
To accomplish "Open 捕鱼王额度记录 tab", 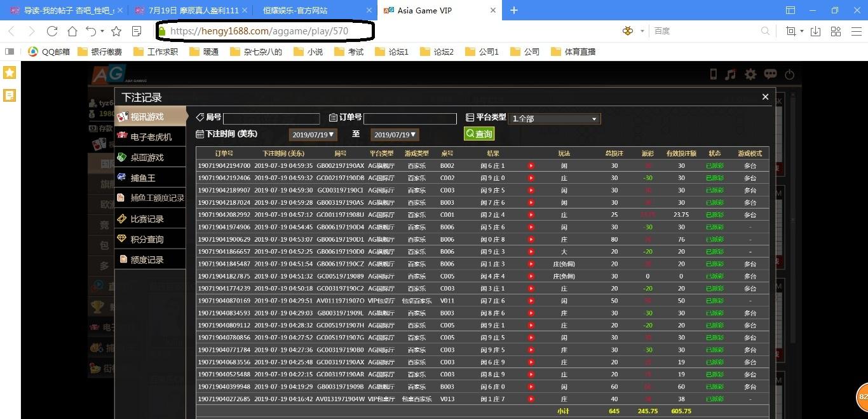I will coord(151,198).
